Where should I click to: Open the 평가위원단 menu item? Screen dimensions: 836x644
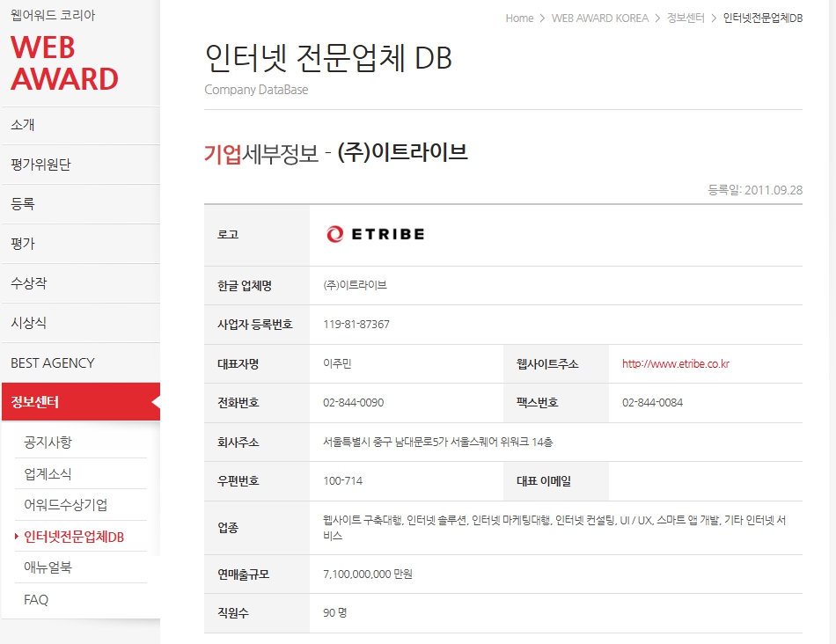click(x=80, y=165)
